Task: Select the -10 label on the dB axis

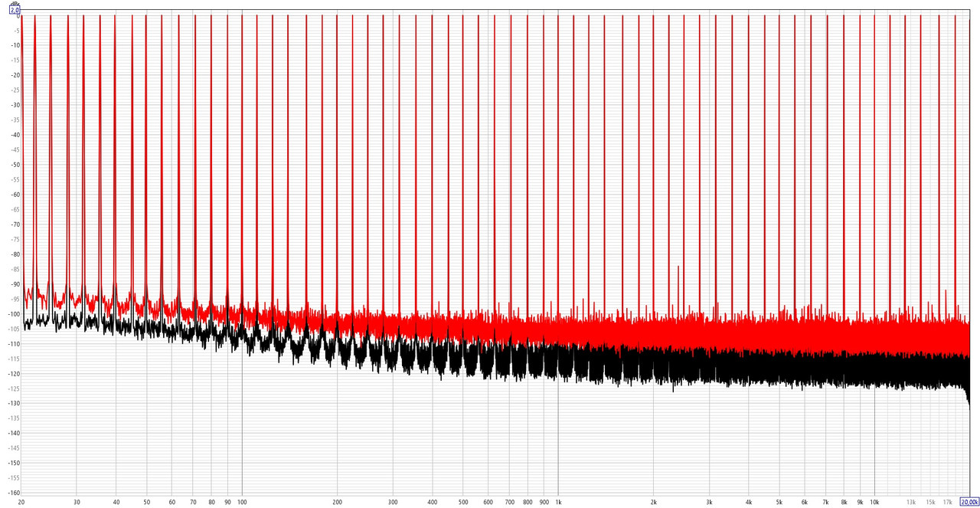Action: (x=15, y=45)
